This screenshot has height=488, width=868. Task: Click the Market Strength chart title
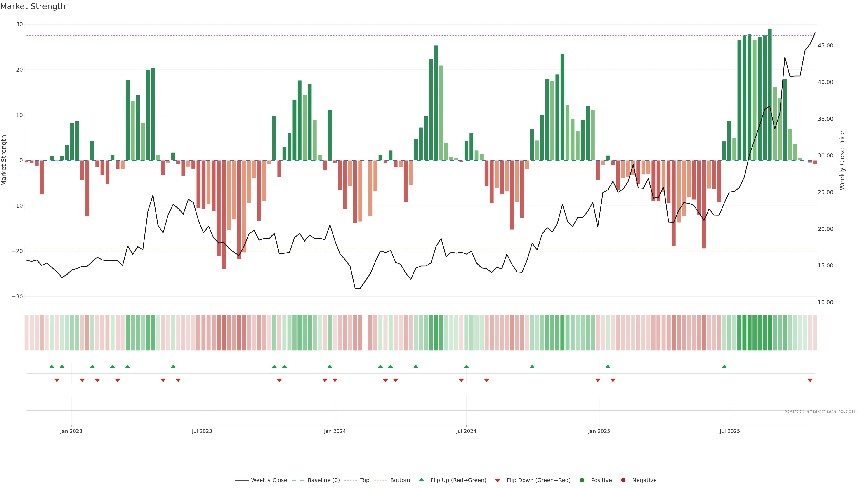pyautogui.click(x=33, y=6)
